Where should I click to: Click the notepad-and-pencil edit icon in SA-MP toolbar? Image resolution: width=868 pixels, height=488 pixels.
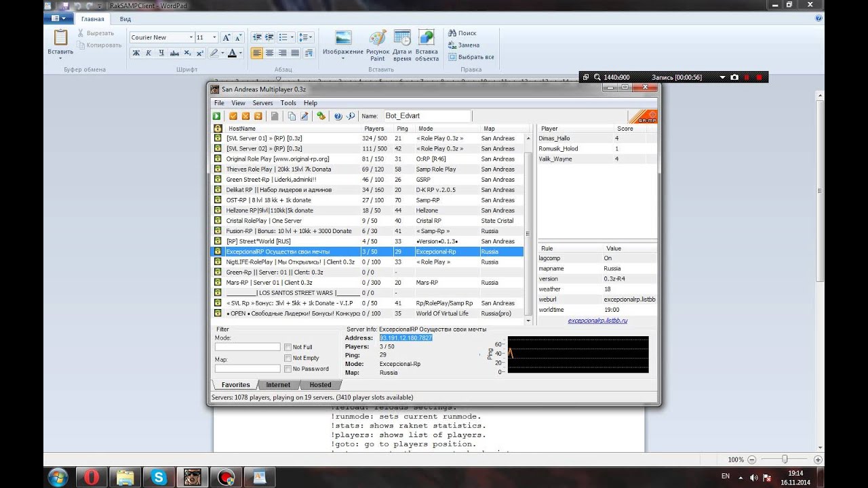[x=304, y=116]
